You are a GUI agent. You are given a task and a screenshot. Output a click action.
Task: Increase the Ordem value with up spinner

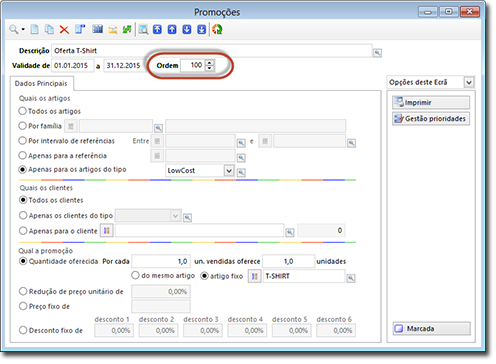(209, 62)
